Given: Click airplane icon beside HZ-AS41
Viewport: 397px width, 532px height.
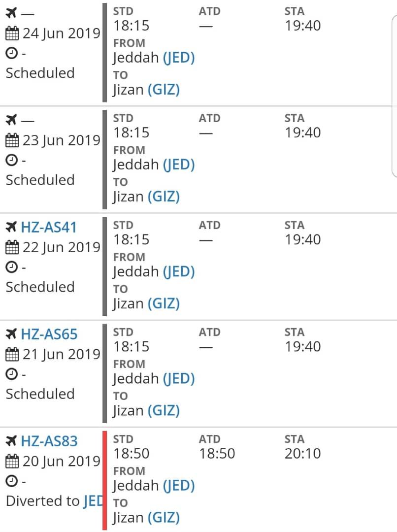Looking at the screenshot, I should (x=11, y=227).
